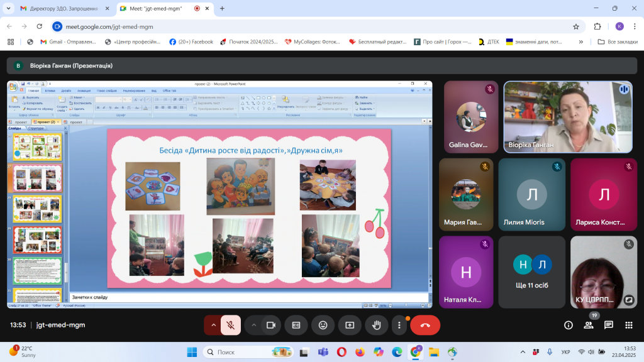Image resolution: width=644 pixels, height=362 pixels.
Task: Click the Мария Гав... participant tile
Action: (466, 195)
